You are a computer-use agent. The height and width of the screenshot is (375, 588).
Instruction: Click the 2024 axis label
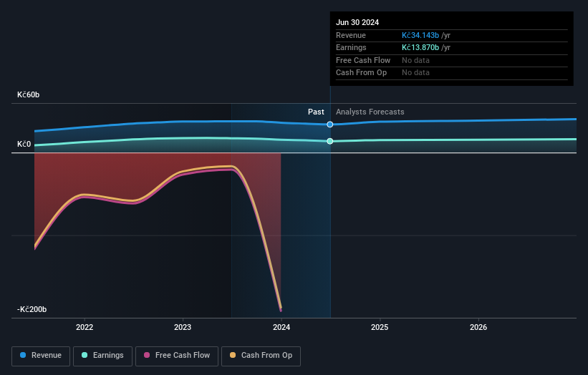click(281, 328)
